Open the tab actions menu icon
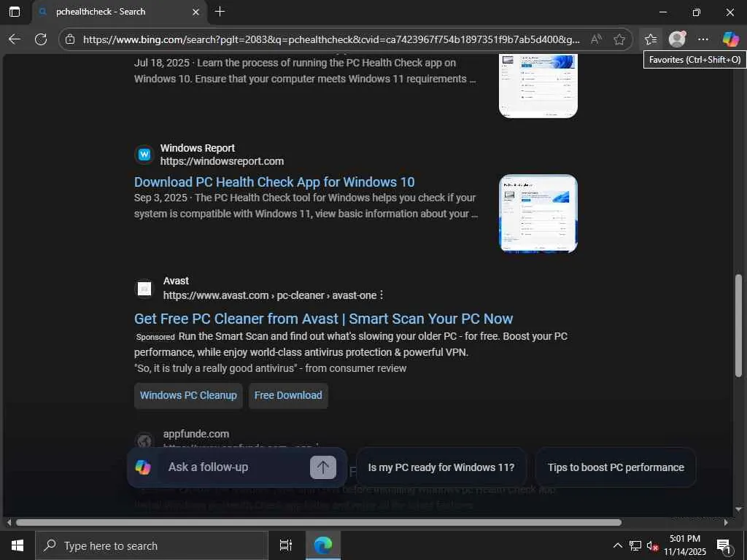This screenshot has height=560, width=747. (15, 12)
